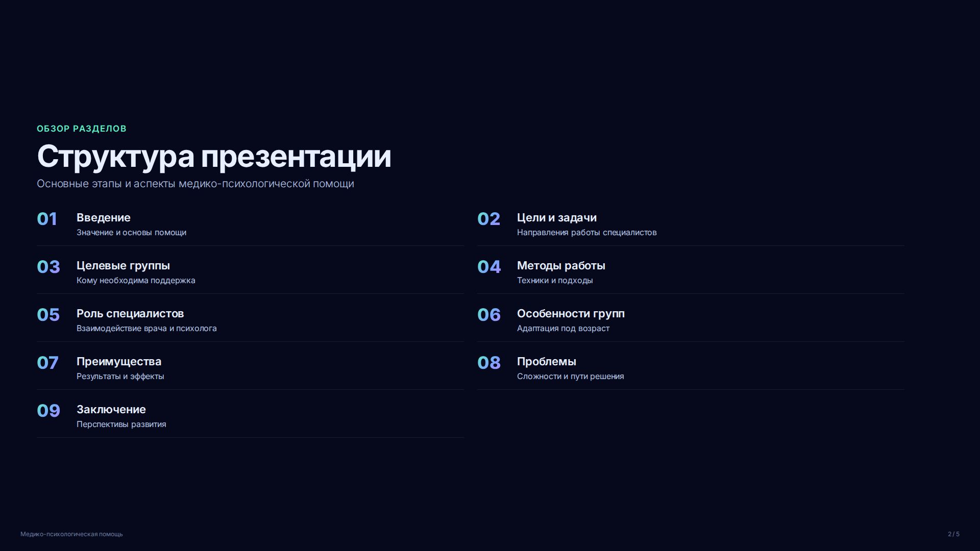Click 'Результаты и эффекты' description
The height and width of the screenshot is (551, 980).
point(120,377)
